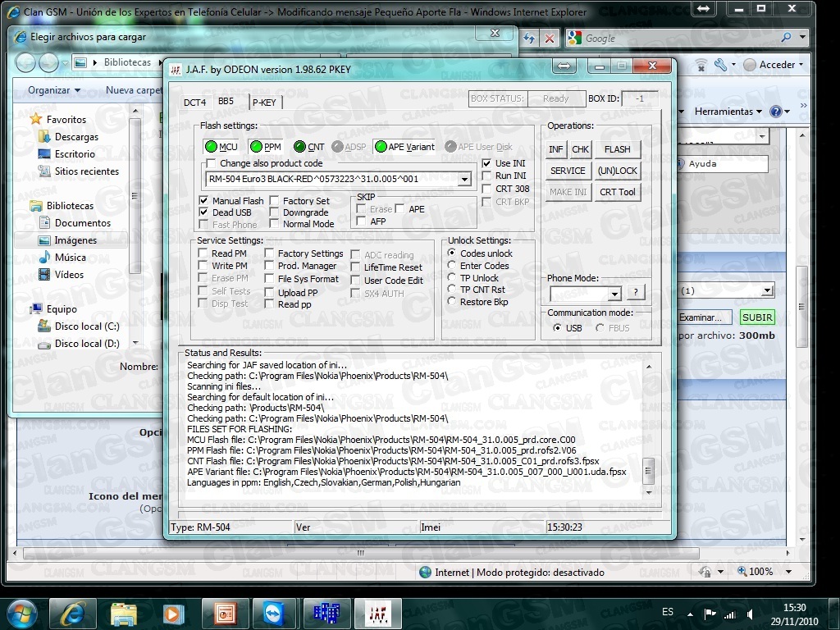
Task: Uncheck the Use INI checkbox
Action: 486,163
